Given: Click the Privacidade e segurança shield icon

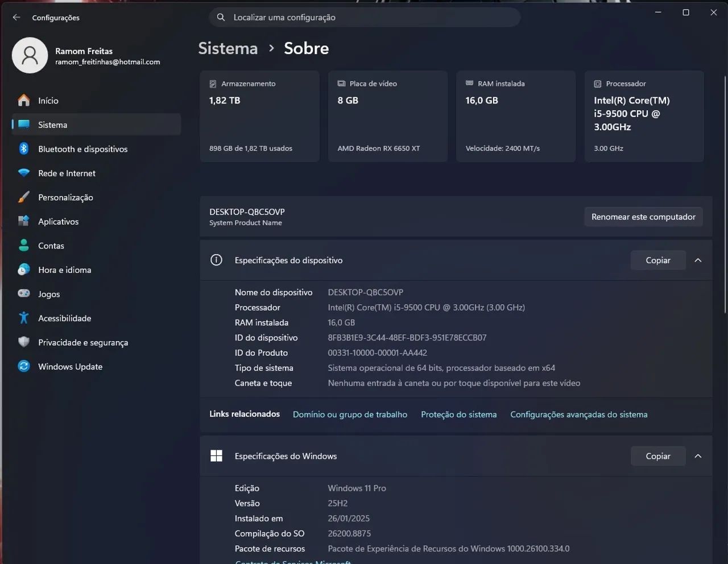Looking at the screenshot, I should [x=24, y=342].
